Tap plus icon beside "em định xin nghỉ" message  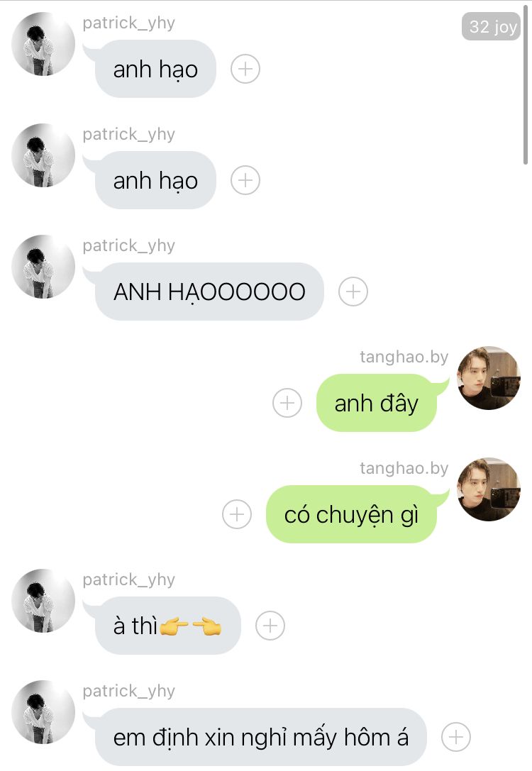tap(456, 736)
